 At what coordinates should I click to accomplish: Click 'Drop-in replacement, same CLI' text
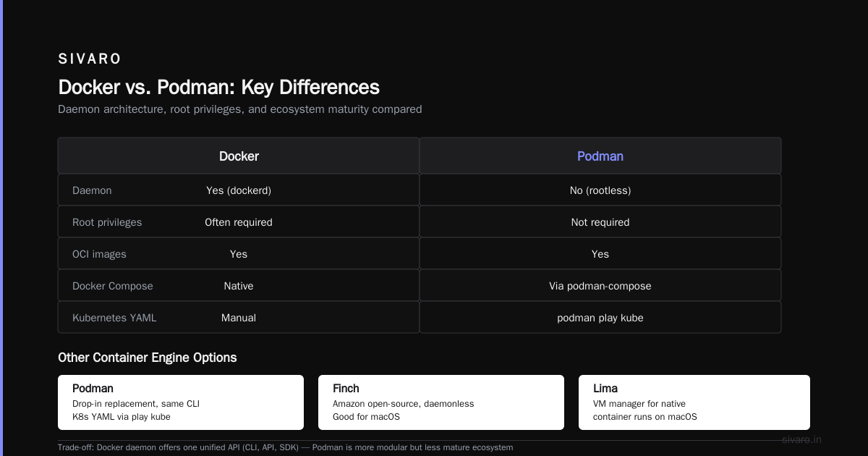coord(136,404)
